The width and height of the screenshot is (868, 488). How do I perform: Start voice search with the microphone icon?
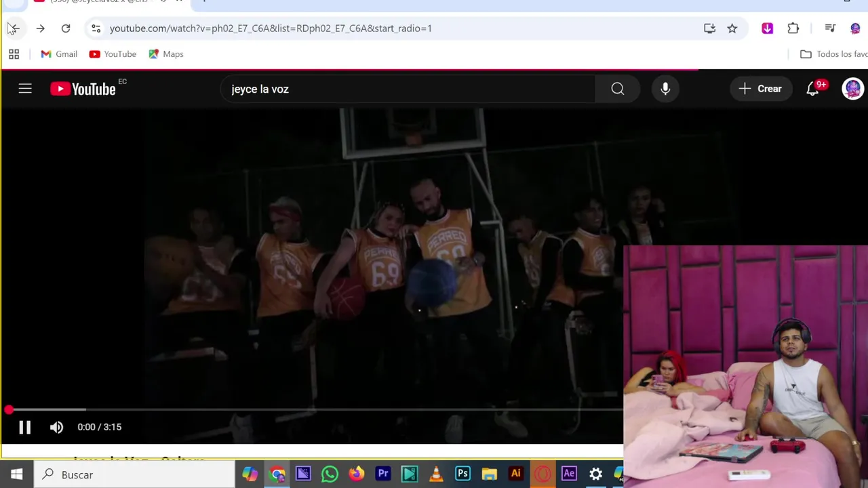point(665,89)
